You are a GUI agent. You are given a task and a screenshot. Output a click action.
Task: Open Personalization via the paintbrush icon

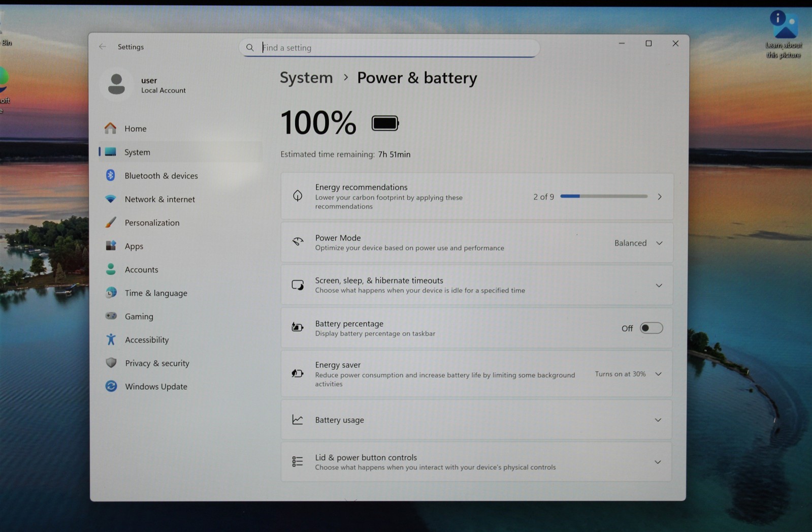(110, 223)
